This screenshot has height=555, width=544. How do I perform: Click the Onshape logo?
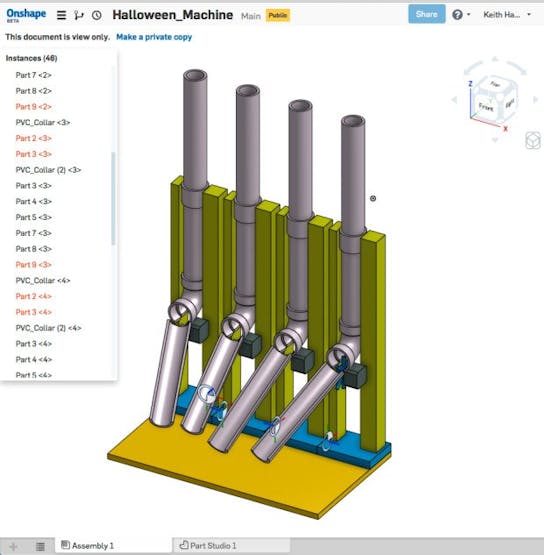coord(26,15)
